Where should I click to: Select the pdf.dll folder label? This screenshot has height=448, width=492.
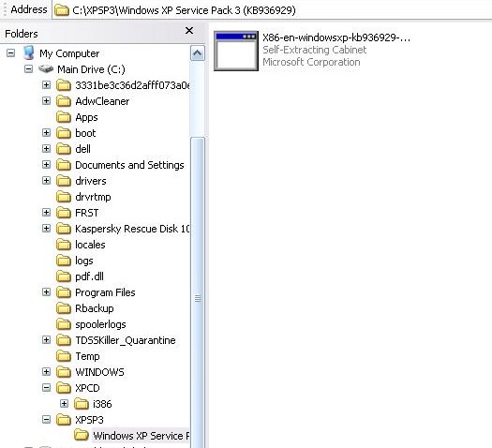click(89, 276)
